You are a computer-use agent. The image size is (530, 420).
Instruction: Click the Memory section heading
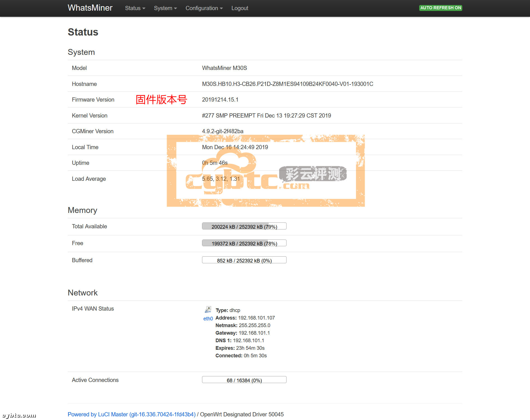[x=83, y=210]
